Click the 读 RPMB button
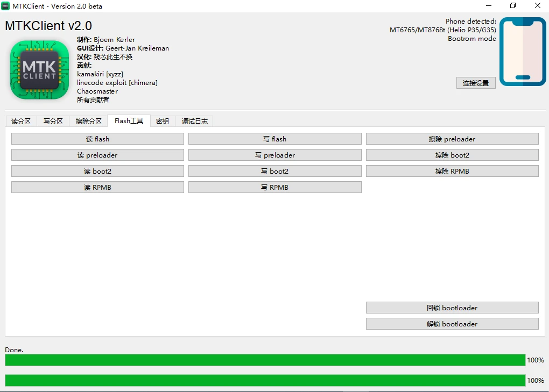The height and width of the screenshot is (392, 549). [x=97, y=187]
